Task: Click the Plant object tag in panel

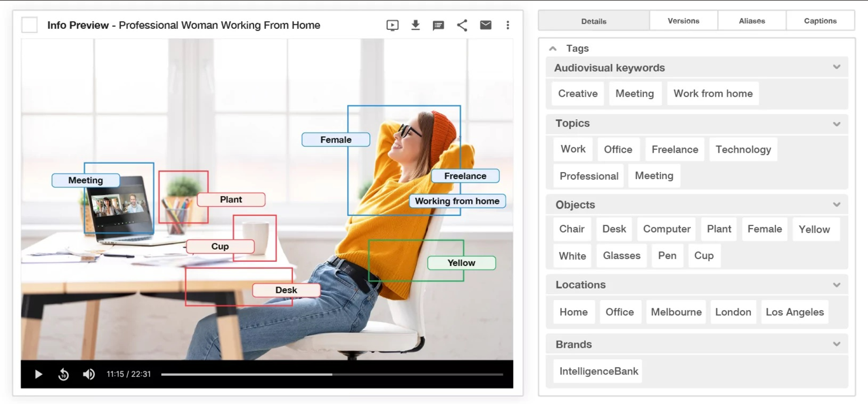Action: click(x=719, y=229)
